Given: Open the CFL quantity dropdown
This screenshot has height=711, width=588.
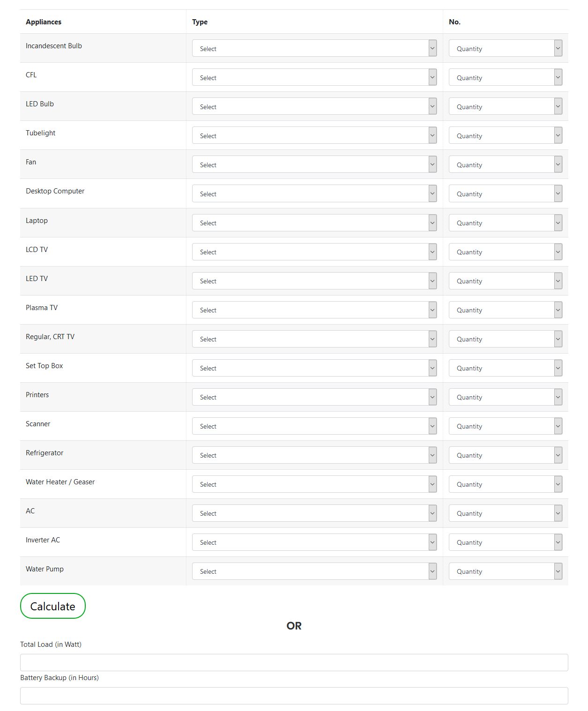Looking at the screenshot, I should tap(505, 77).
